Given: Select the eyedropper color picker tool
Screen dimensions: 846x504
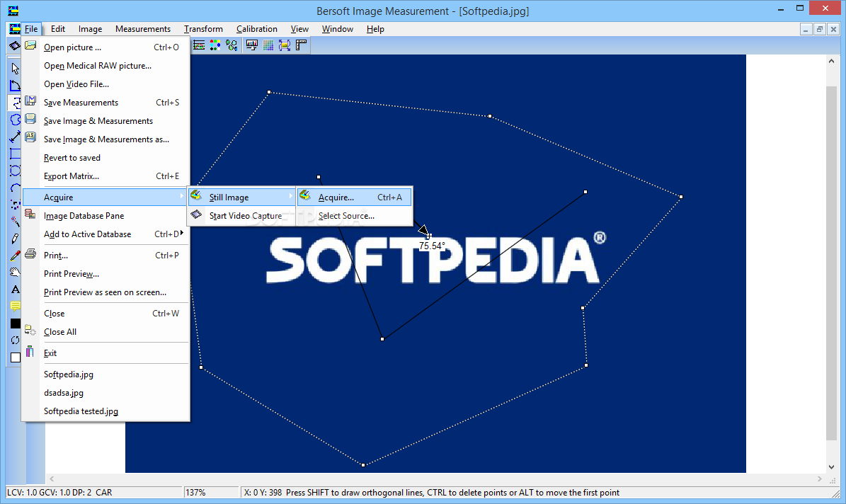Looking at the screenshot, I should click(x=15, y=256).
